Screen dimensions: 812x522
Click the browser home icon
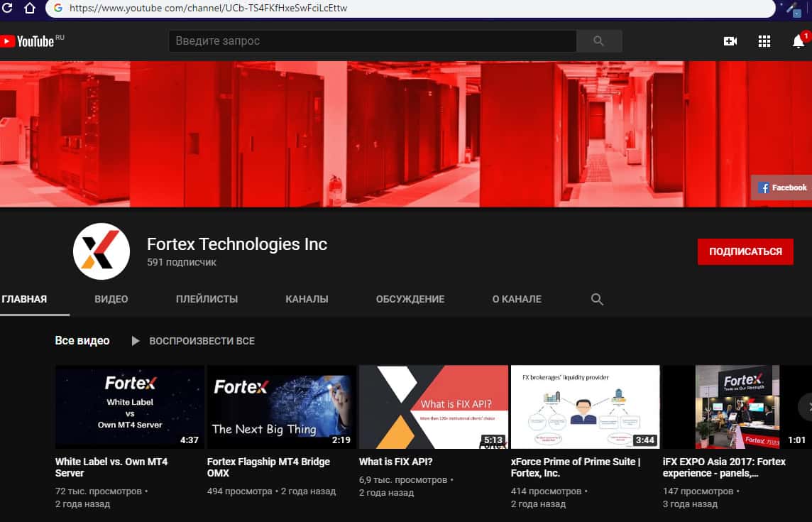[29, 9]
